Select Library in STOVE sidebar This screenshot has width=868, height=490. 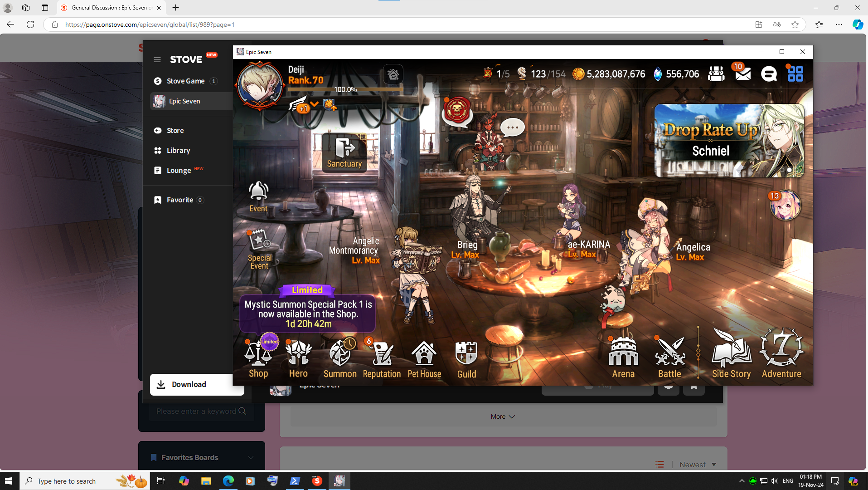[x=178, y=150]
